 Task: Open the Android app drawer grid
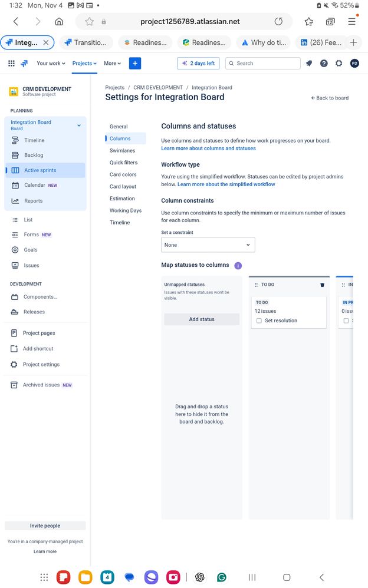44,577
